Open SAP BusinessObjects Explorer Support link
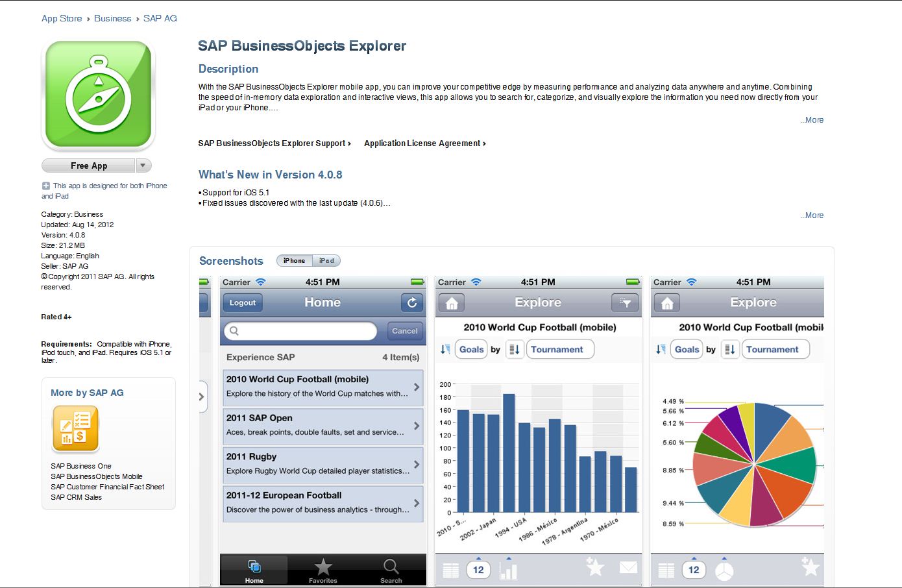 coord(274,143)
